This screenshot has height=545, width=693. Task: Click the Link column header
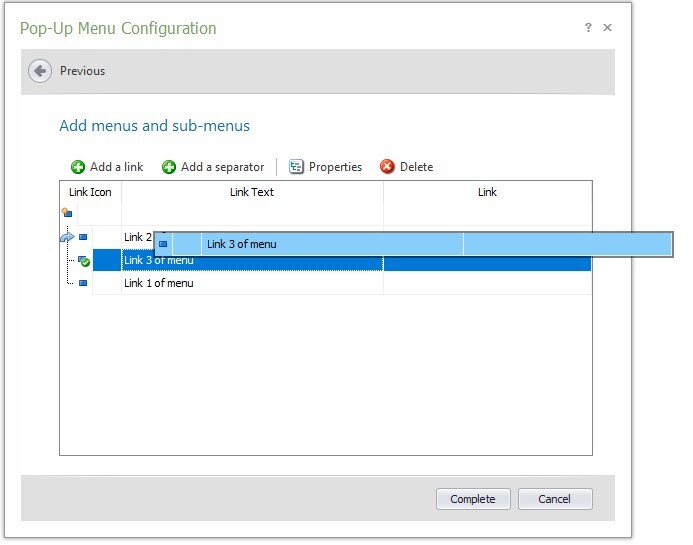(487, 192)
